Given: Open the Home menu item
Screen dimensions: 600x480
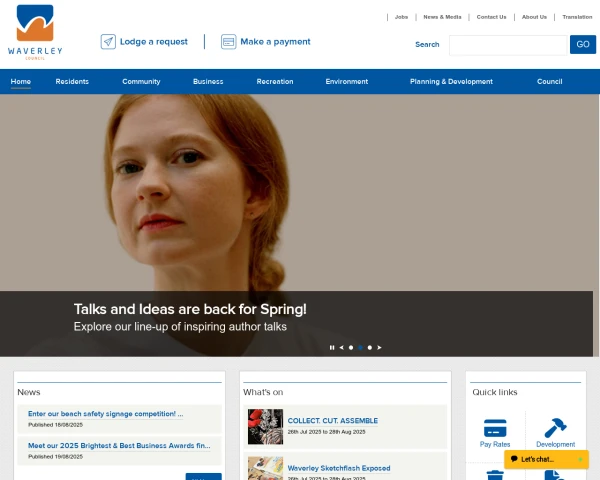Looking at the screenshot, I should coord(21,82).
